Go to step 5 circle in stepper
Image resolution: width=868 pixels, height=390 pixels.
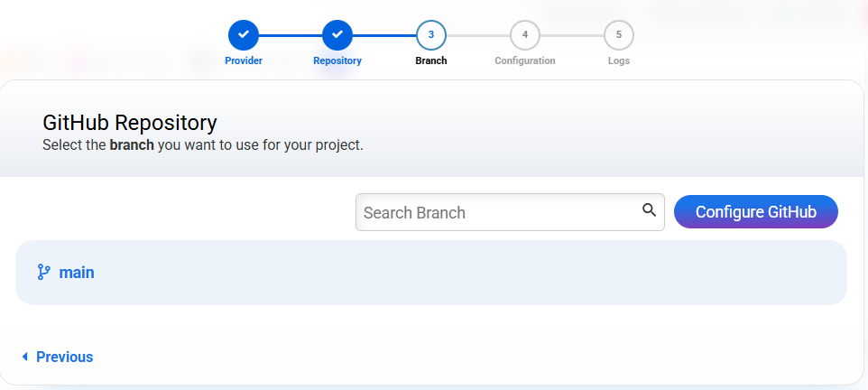click(x=619, y=35)
